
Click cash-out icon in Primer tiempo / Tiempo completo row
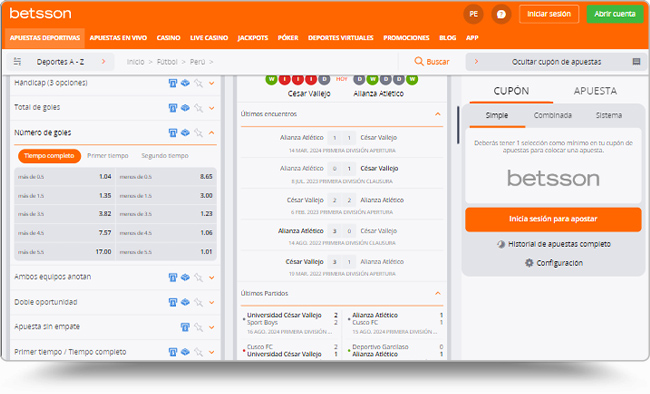coord(173,352)
